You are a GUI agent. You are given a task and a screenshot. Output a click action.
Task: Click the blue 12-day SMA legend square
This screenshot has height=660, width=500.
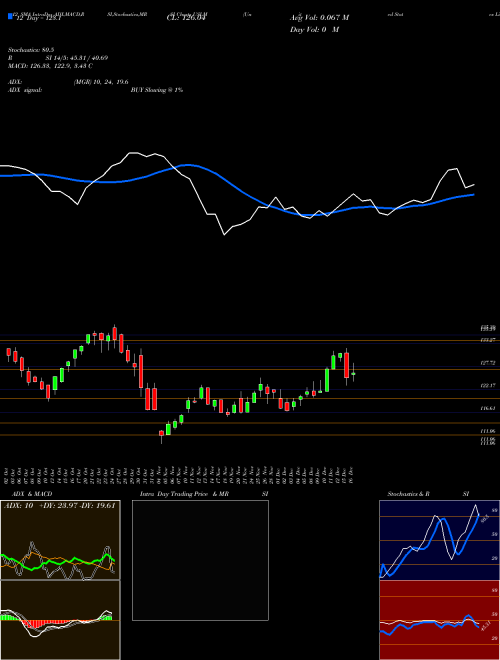[x=11, y=17]
